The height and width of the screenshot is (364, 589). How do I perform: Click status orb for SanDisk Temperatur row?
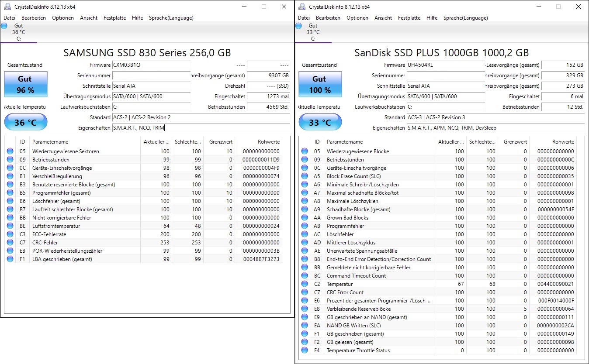click(x=305, y=284)
